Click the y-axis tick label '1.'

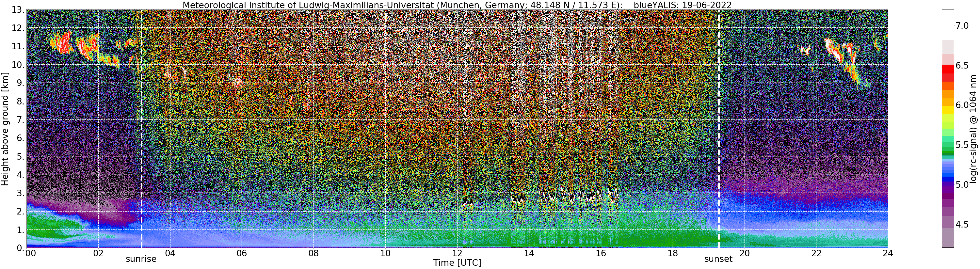pyautogui.click(x=20, y=229)
